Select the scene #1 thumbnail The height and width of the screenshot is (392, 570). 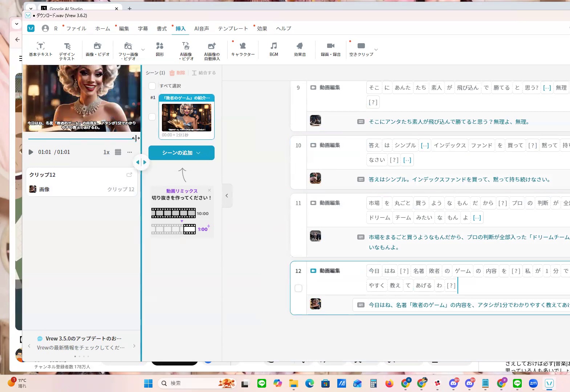[187, 117]
